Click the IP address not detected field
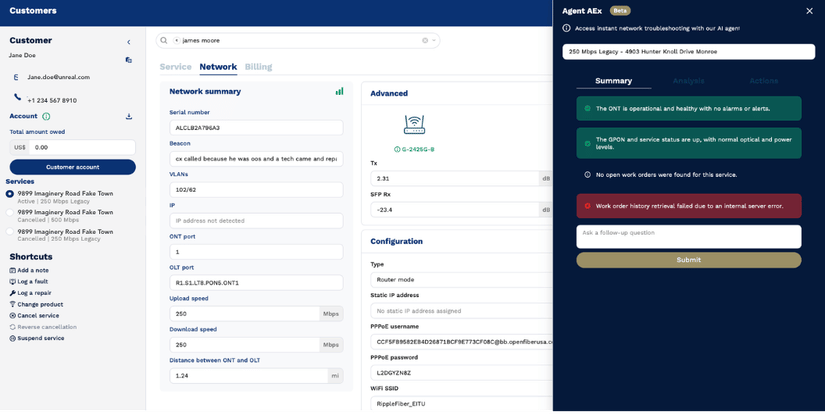Viewport: 825px width, 414px height. [256, 221]
